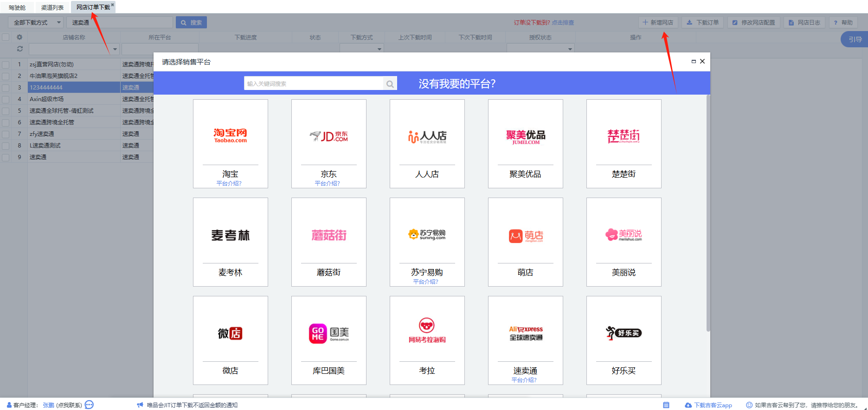Check the row for Axin超级市场
Image resolution: width=868 pixels, height=410 pixels.
click(6, 99)
